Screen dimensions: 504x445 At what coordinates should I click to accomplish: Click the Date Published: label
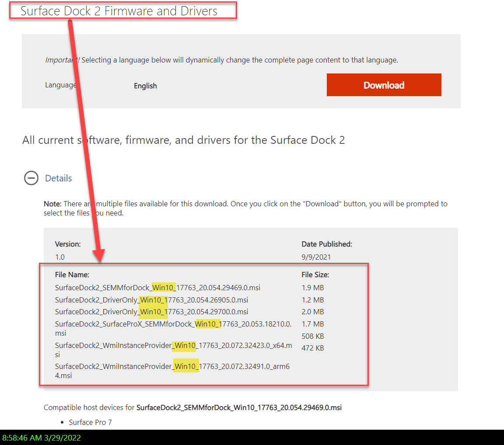[326, 244]
